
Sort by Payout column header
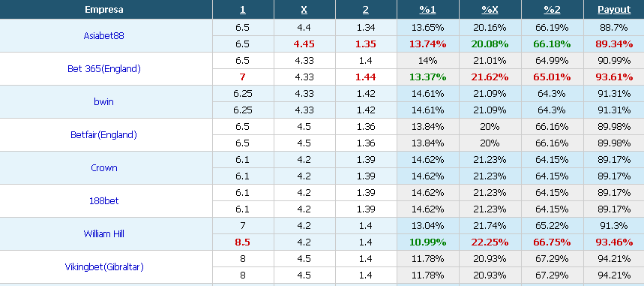click(614, 10)
